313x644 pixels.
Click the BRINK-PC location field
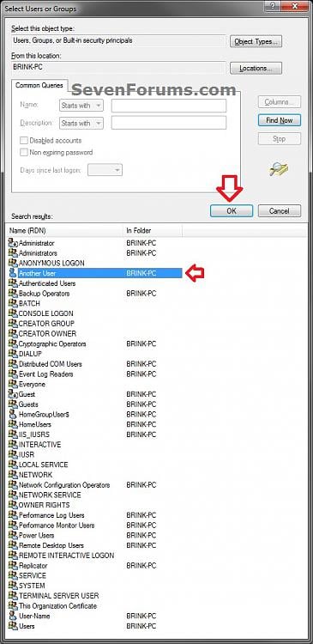[118, 67]
